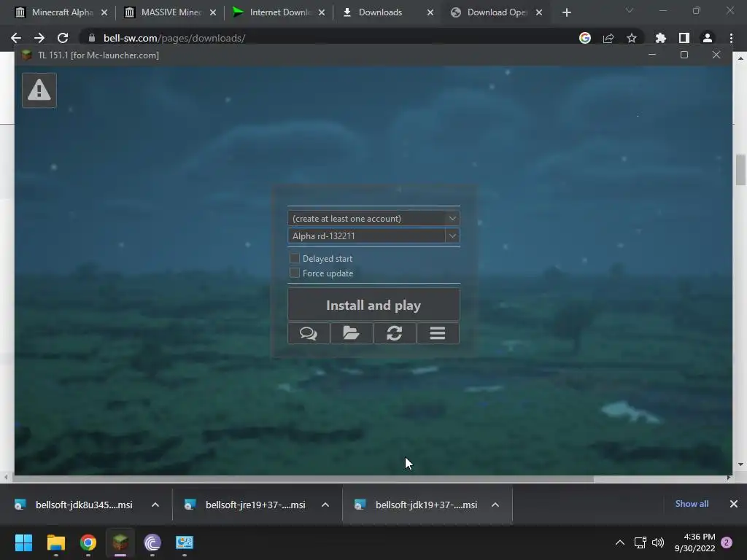Click the Install and play button
Image resolution: width=747 pixels, height=560 pixels.
(374, 305)
